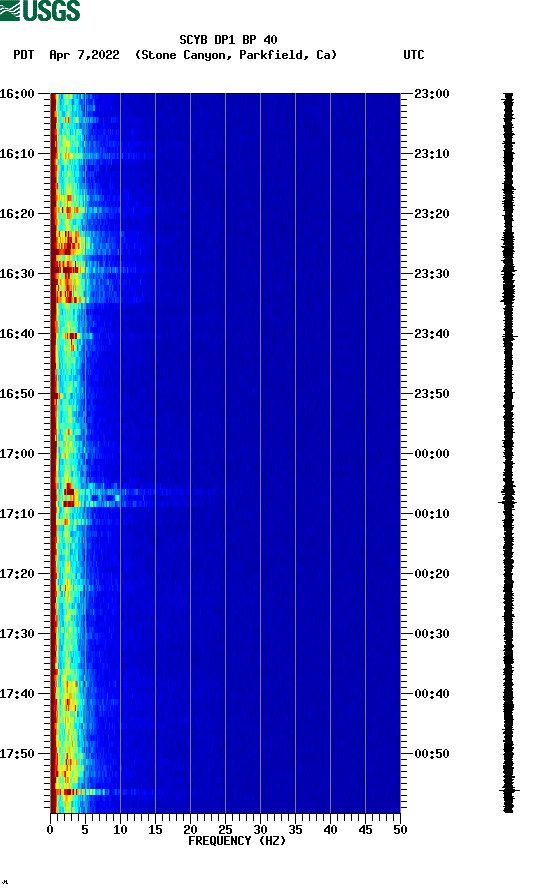Click the '23:20' UTC time label
The width and height of the screenshot is (552, 893).
click(432, 214)
